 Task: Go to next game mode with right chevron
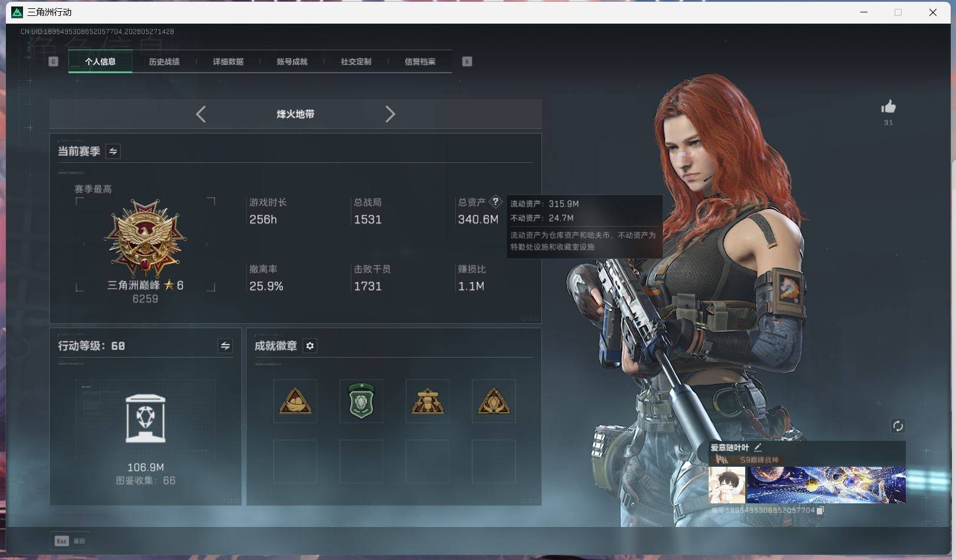coord(390,114)
